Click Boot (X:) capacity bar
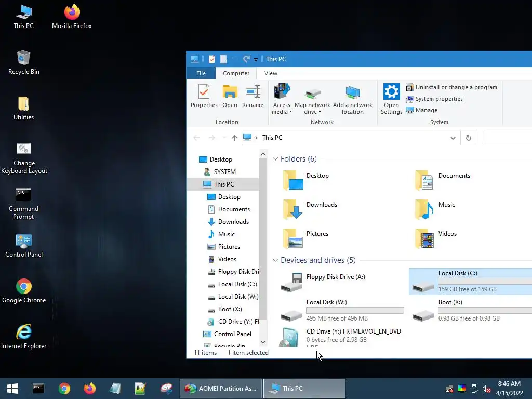 point(485,310)
